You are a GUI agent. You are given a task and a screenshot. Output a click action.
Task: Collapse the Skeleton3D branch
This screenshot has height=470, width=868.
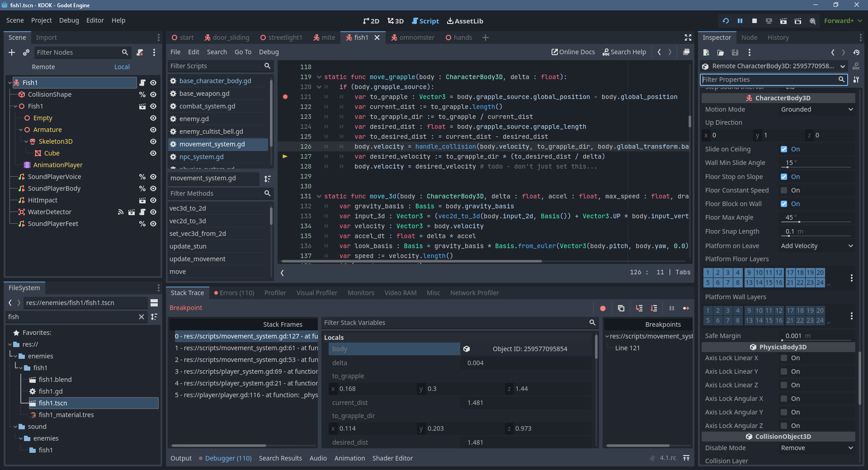[27, 141]
